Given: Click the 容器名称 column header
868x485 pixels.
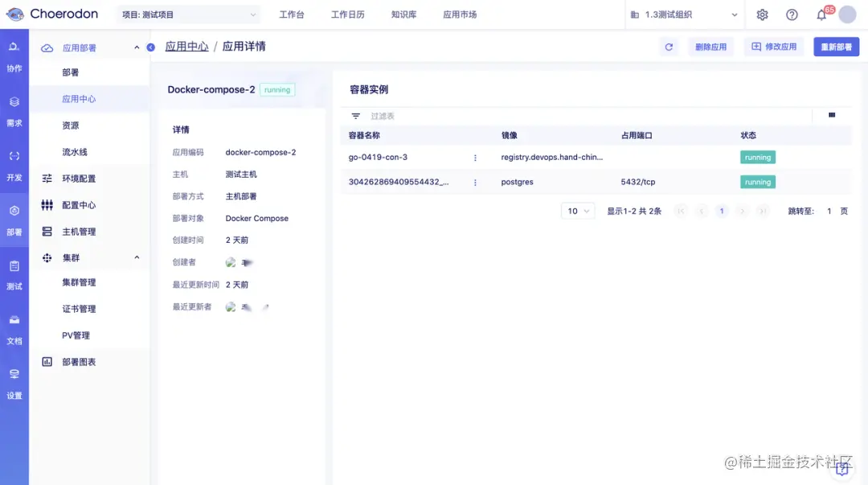Looking at the screenshot, I should pyautogui.click(x=364, y=135).
